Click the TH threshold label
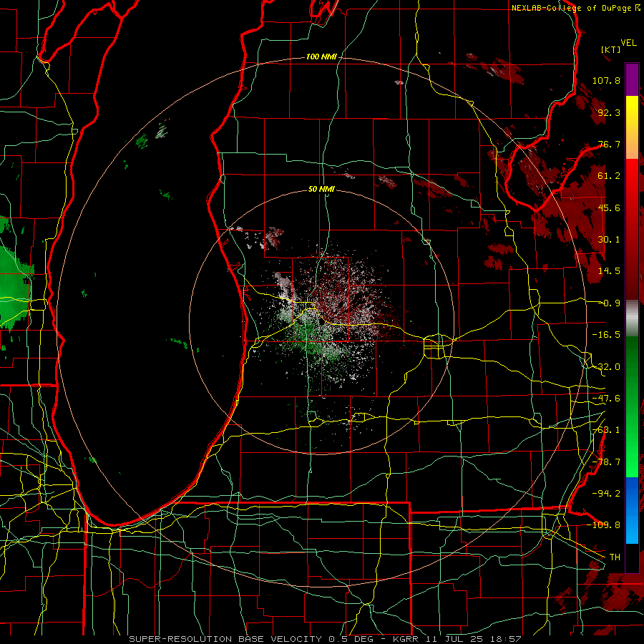 click(615, 557)
